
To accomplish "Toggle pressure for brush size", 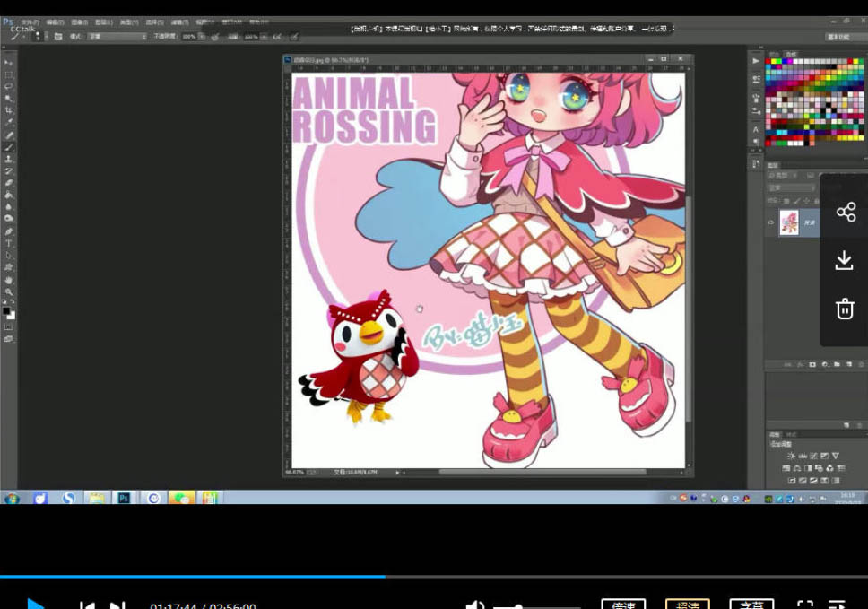I will 294,37.
